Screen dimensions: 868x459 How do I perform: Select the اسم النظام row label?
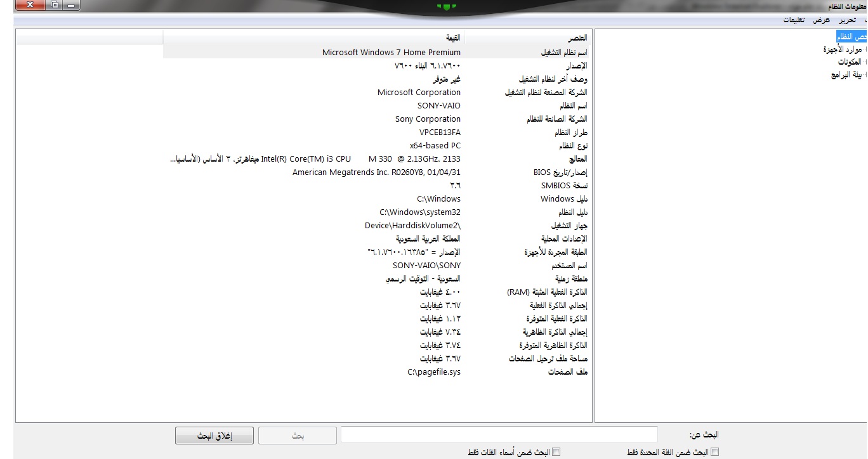click(x=574, y=106)
